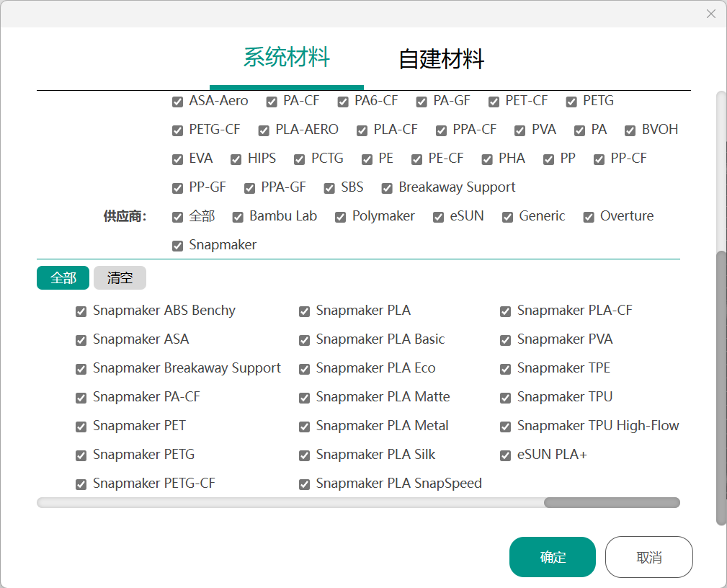The height and width of the screenshot is (588, 727).
Task: Uncheck the eSUN vendor checkbox
Action: click(x=439, y=217)
